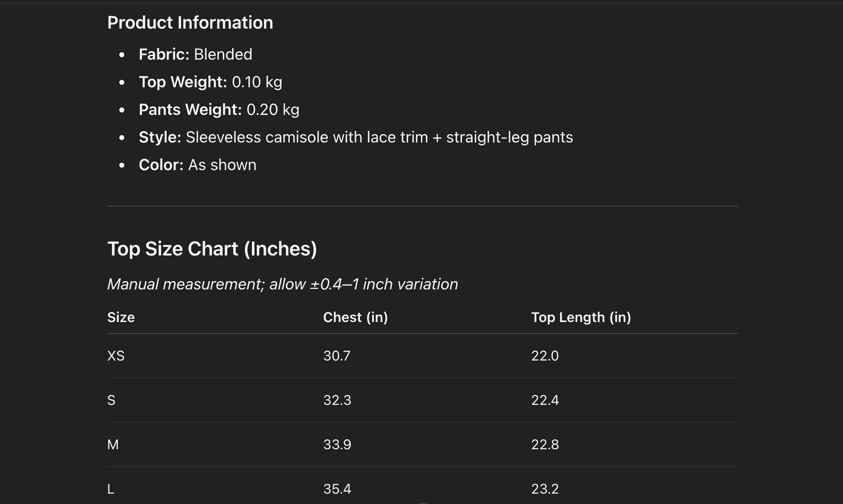Click the manual measurement variation note

(282, 284)
